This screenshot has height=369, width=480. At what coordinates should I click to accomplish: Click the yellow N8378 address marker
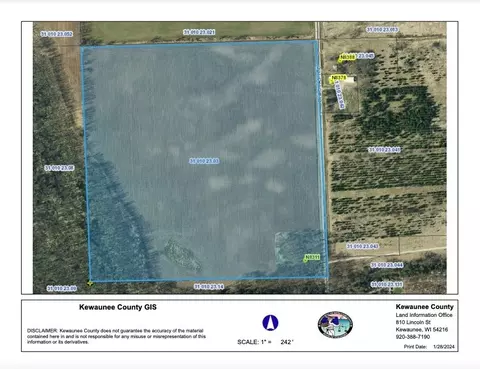tap(338, 78)
